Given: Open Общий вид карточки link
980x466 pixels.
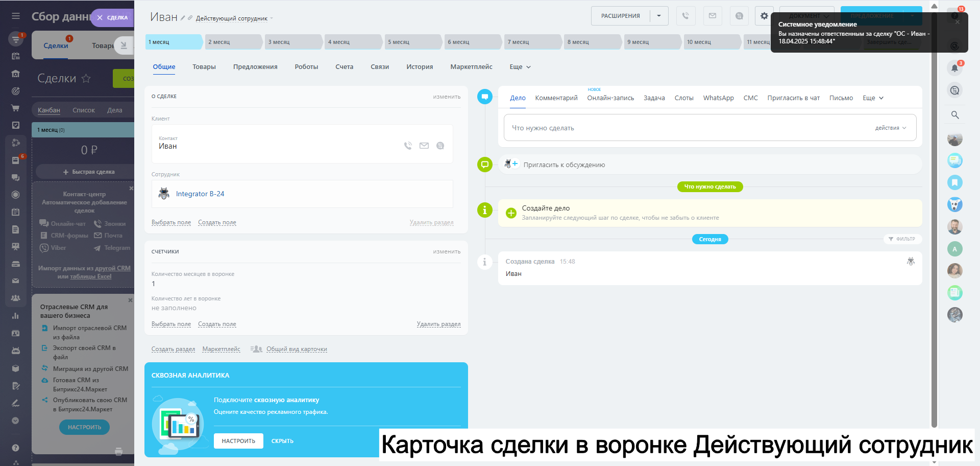Looking at the screenshot, I should coord(297,349).
